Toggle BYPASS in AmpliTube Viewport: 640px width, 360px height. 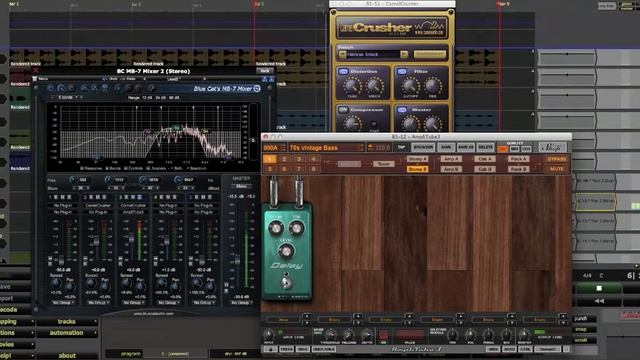(556, 159)
